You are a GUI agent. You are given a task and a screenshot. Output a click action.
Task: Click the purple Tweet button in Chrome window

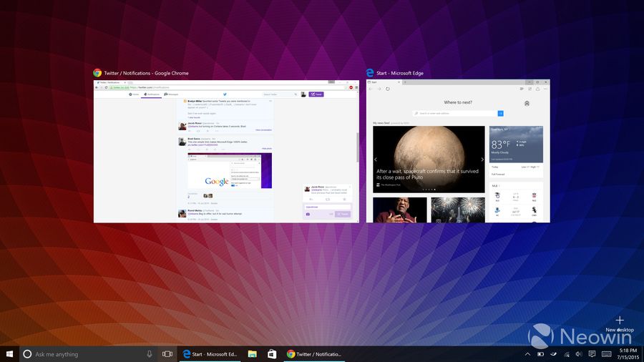[316, 94]
